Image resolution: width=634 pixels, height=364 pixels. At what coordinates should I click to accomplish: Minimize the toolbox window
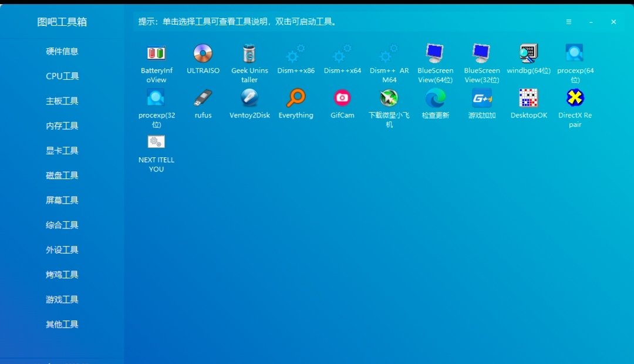(591, 22)
